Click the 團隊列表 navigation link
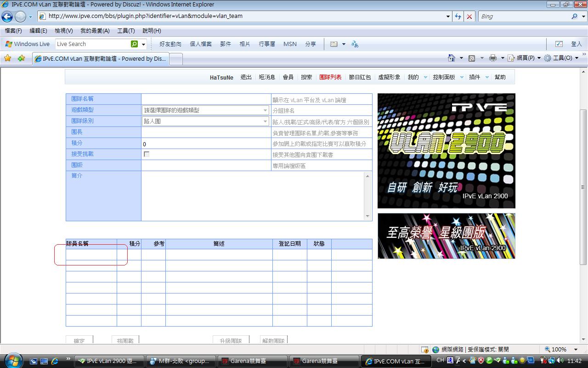Viewport: 588px width, 368px height. tap(330, 77)
